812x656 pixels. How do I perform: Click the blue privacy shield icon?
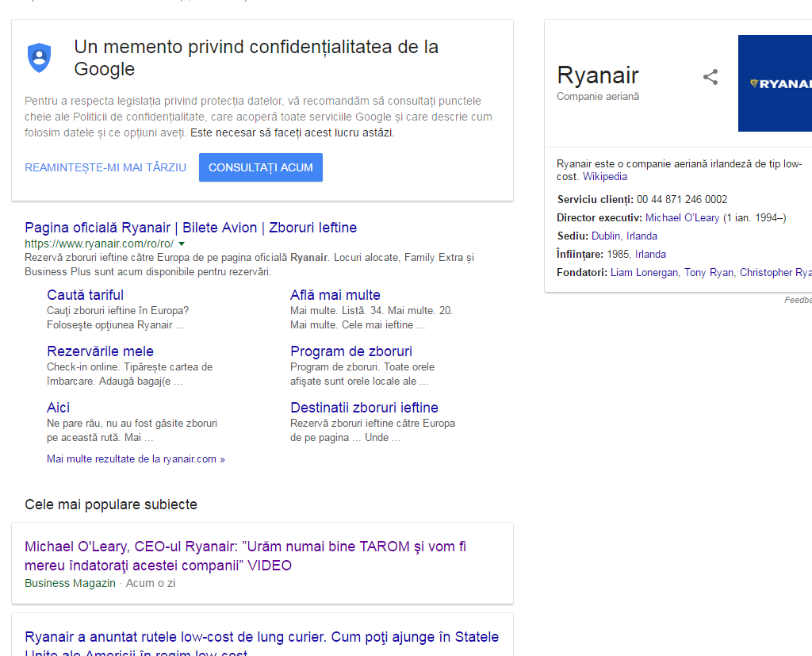pos(39,58)
